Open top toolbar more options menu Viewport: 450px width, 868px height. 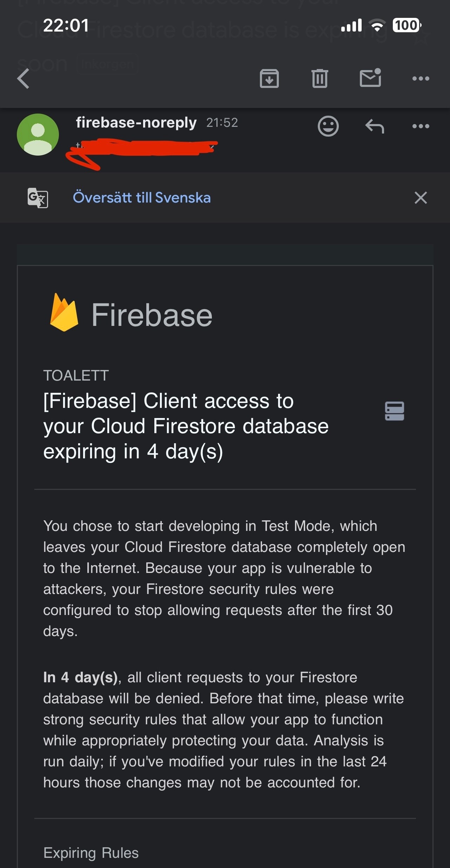pyautogui.click(x=421, y=78)
